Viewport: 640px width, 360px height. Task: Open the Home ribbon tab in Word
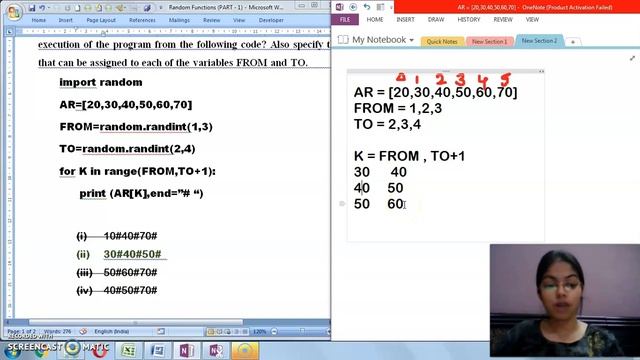(x=39, y=20)
